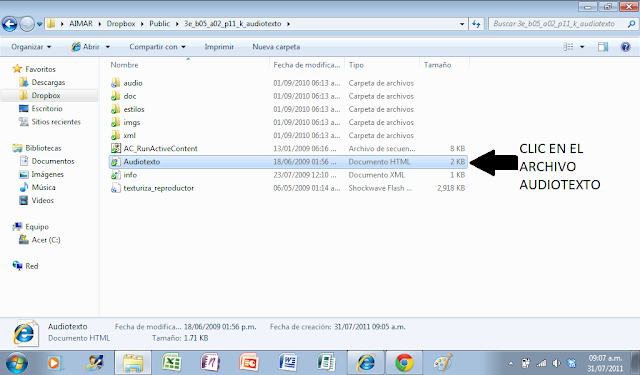The width and height of the screenshot is (640, 375).
Task: Open the recent pages dropdown arrow
Action: click(x=40, y=24)
